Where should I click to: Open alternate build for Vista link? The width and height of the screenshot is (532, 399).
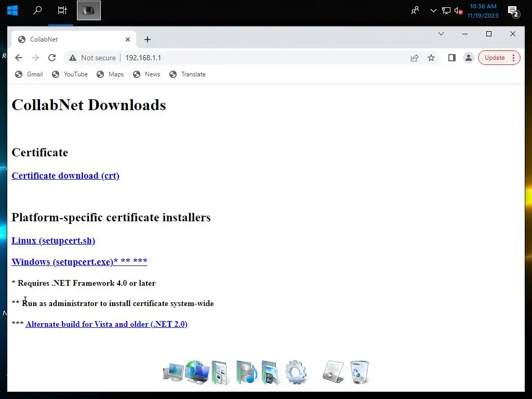click(x=107, y=324)
